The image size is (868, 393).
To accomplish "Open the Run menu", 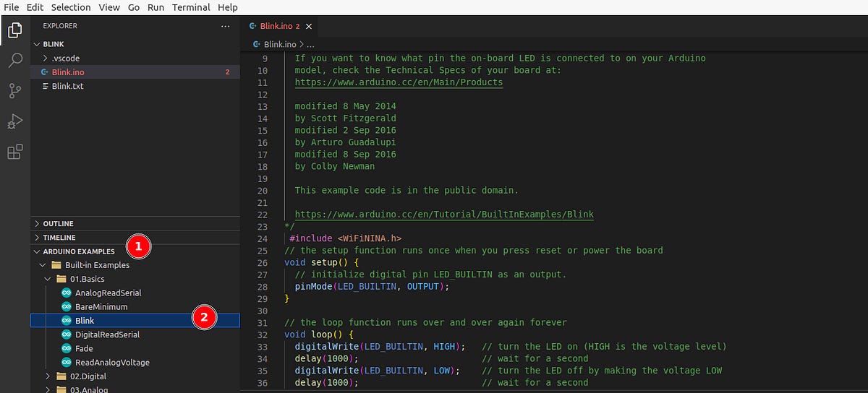I will tap(156, 7).
